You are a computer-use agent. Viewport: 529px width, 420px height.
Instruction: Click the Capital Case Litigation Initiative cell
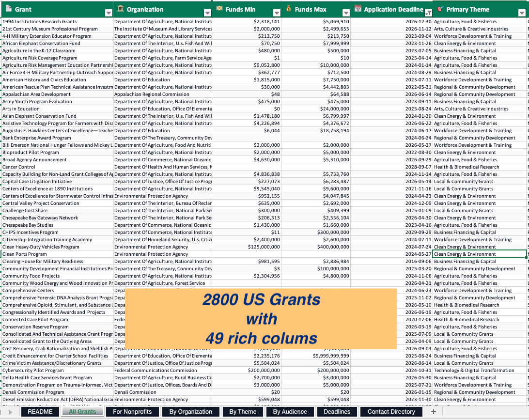pos(57,182)
